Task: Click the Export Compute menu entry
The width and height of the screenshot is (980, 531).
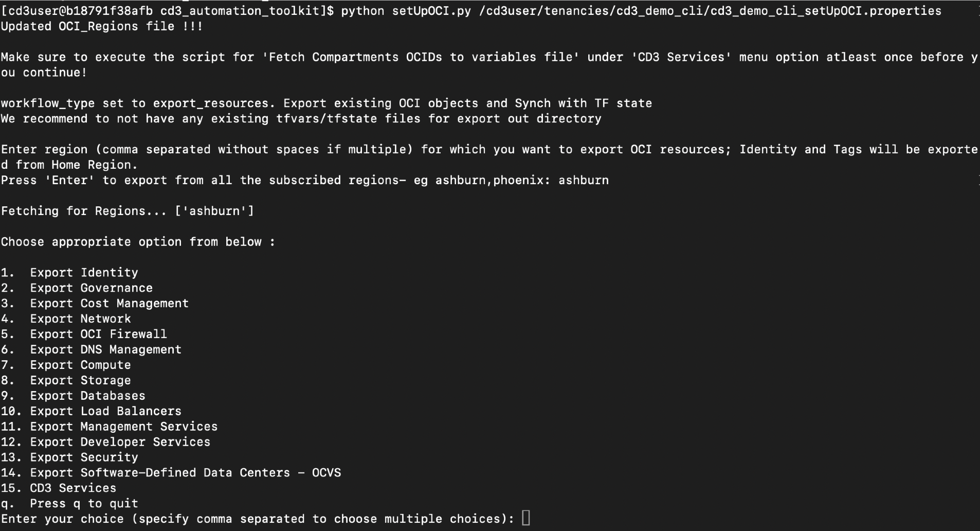Action: 66,365
